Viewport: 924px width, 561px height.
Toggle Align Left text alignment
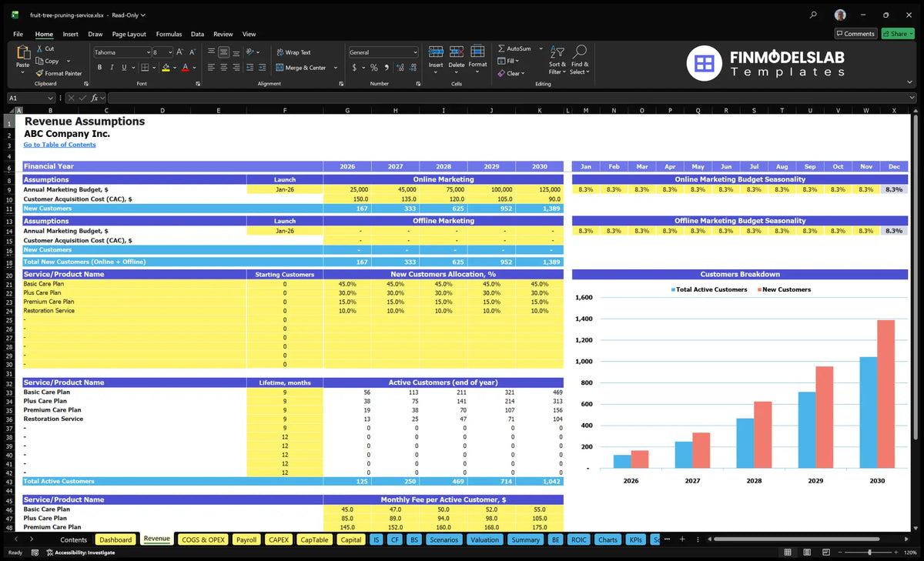pyautogui.click(x=211, y=68)
